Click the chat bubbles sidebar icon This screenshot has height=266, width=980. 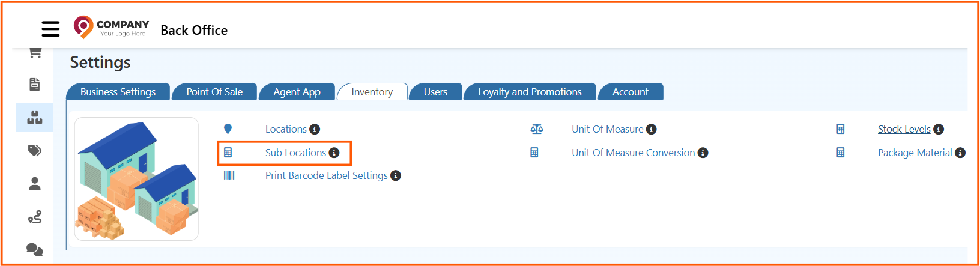[35, 249]
